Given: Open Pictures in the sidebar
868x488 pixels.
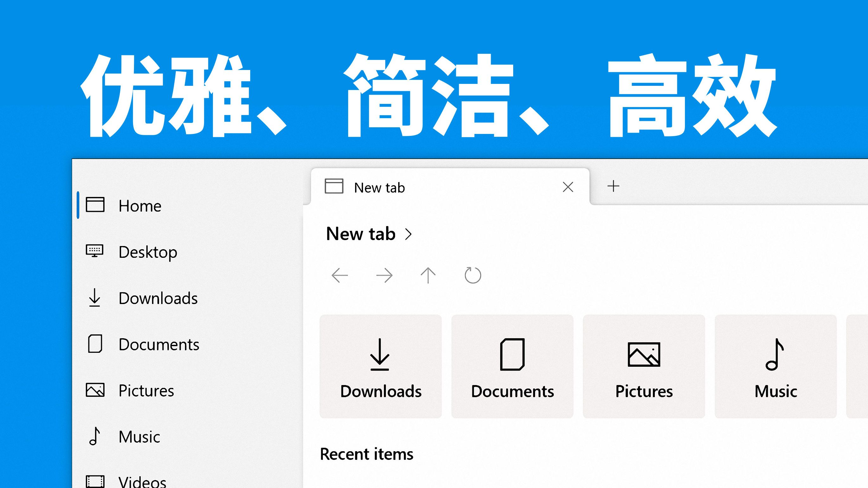Looking at the screenshot, I should pos(146,391).
